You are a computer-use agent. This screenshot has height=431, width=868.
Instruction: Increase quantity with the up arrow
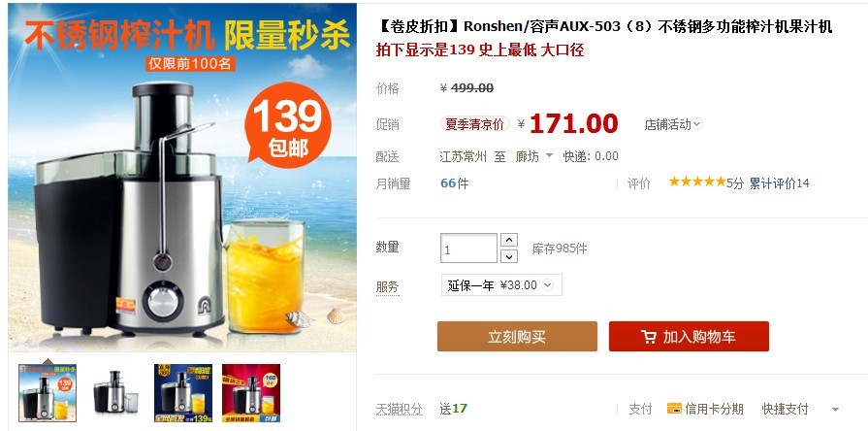pyautogui.click(x=509, y=240)
